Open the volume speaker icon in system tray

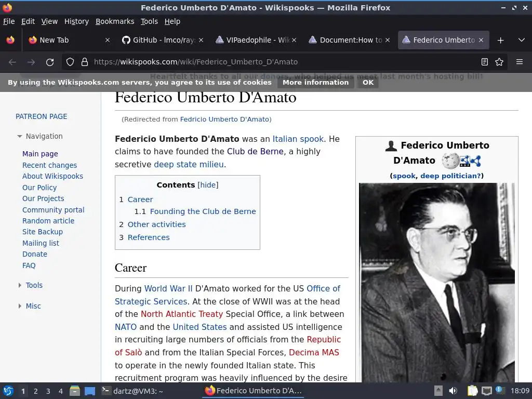click(453, 391)
